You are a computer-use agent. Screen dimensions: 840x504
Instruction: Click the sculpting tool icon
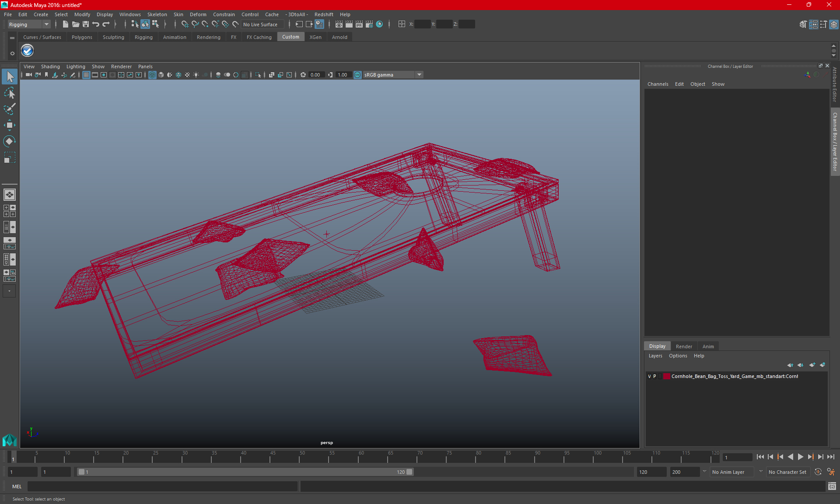coord(9,108)
